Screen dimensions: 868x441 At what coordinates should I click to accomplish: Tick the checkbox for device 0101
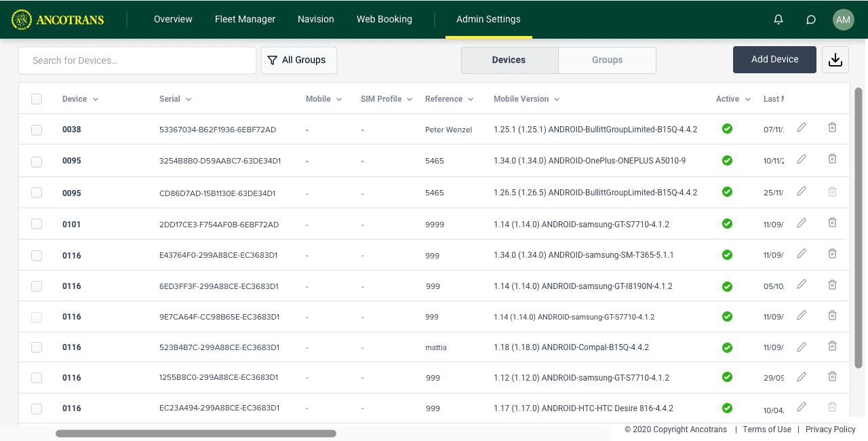pyautogui.click(x=37, y=224)
